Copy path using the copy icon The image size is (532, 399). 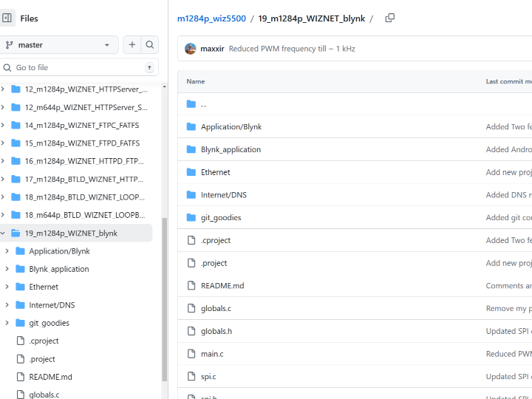coord(390,18)
